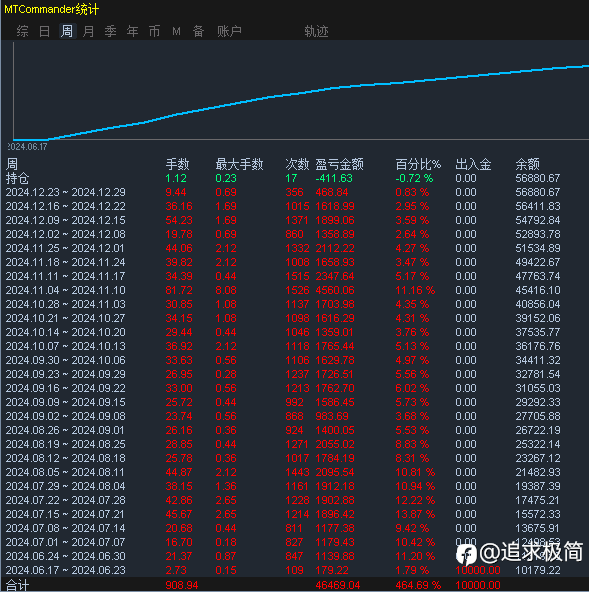Select the 年 yearly tab
Viewport: 589px width, 592px height.
[x=133, y=31]
